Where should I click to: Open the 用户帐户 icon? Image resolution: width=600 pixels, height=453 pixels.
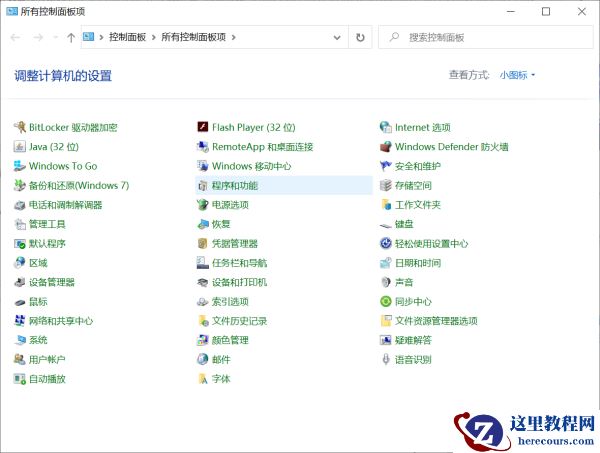(20, 359)
